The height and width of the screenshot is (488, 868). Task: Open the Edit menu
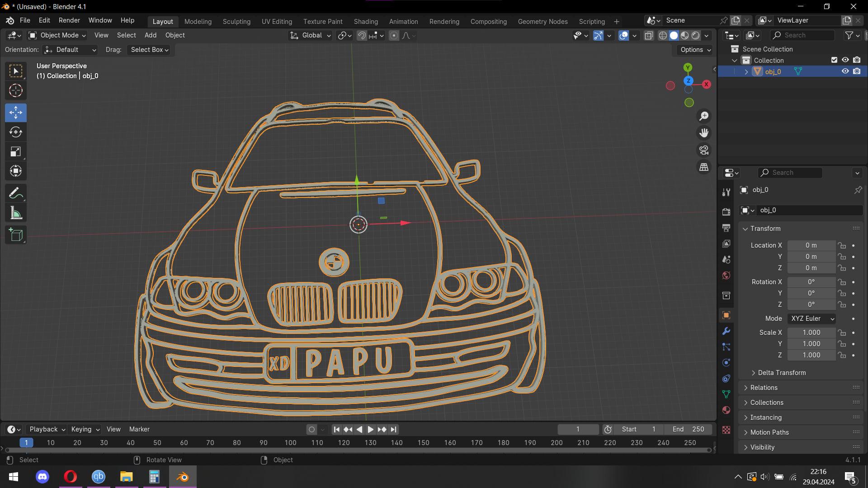point(44,20)
